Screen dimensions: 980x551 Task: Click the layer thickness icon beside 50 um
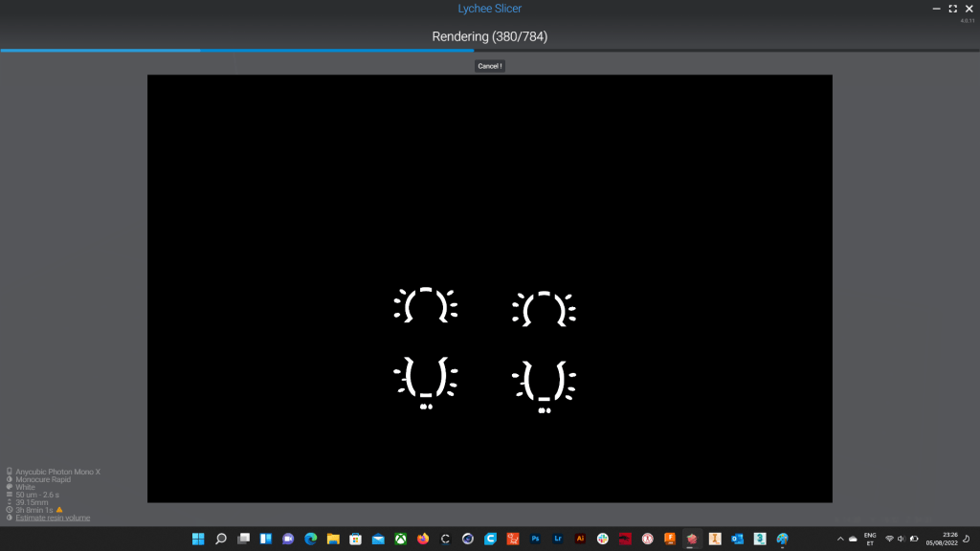(9, 495)
